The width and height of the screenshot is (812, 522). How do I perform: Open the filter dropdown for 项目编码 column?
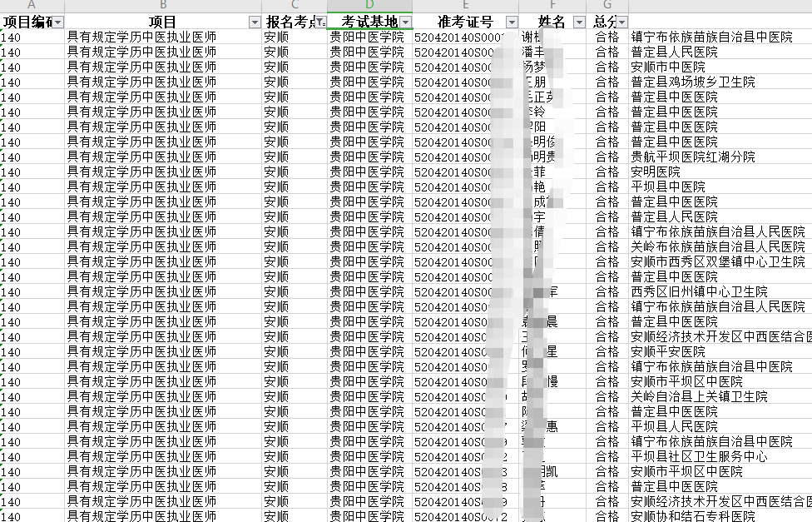coord(58,22)
